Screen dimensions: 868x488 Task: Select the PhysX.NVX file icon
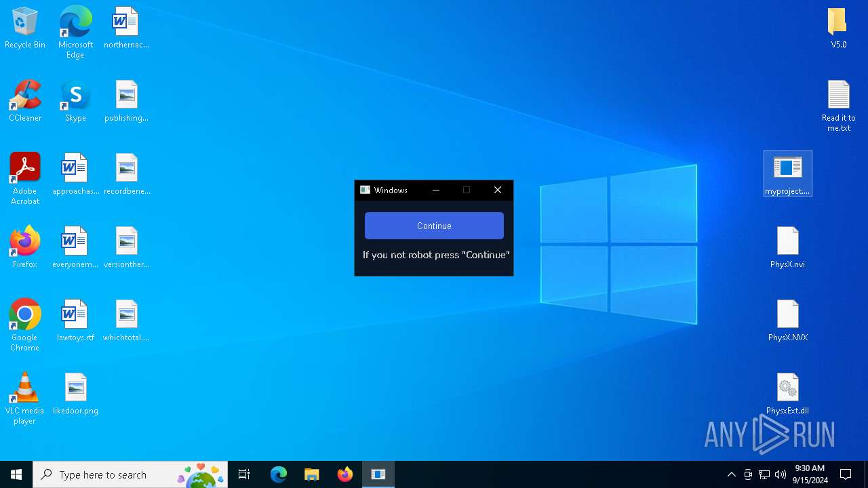click(x=787, y=321)
